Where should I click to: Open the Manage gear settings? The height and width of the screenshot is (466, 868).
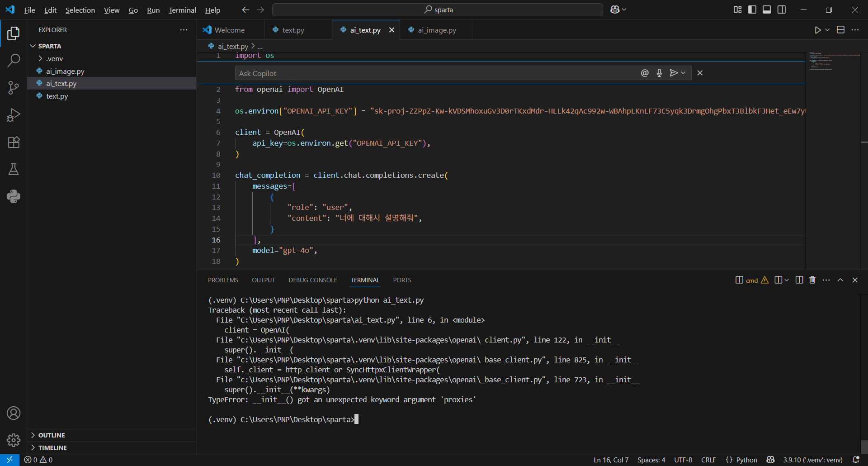coord(14,440)
